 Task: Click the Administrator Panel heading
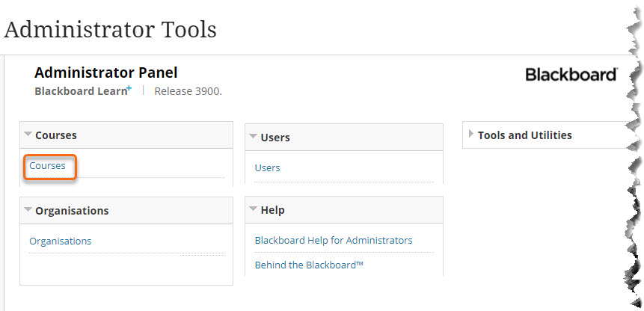click(x=106, y=73)
